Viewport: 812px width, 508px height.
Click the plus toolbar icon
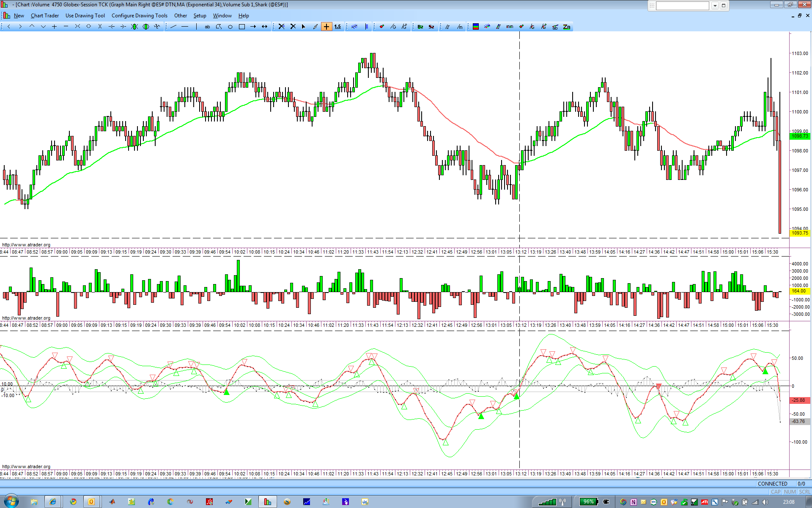point(55,27)
